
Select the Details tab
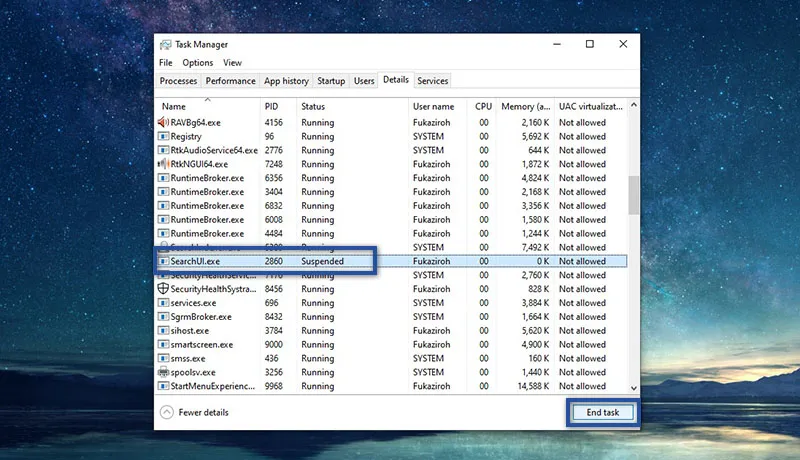coord(396,80)
